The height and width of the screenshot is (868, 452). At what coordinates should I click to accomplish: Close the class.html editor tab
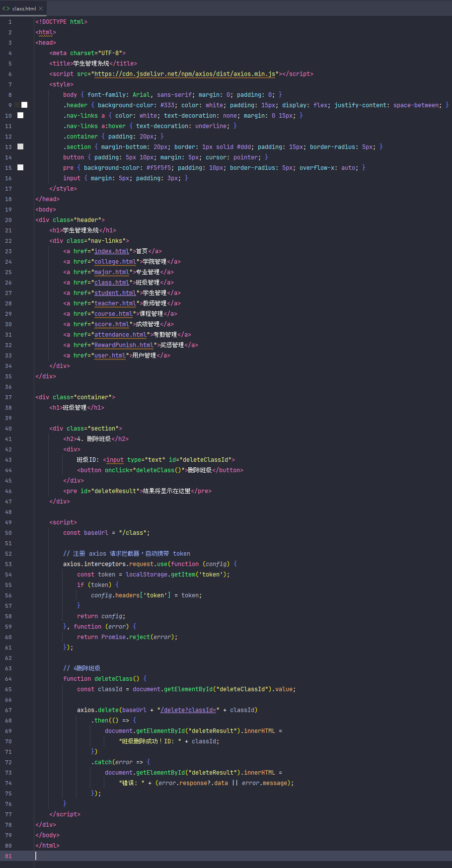[41, 8]
